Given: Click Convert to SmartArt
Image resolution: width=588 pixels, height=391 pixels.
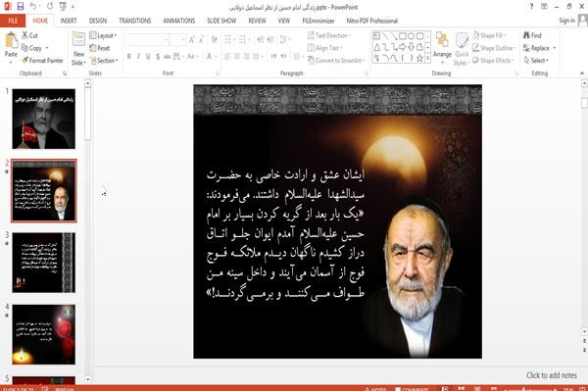Looking at the screenshot, I should click(335, 61).
